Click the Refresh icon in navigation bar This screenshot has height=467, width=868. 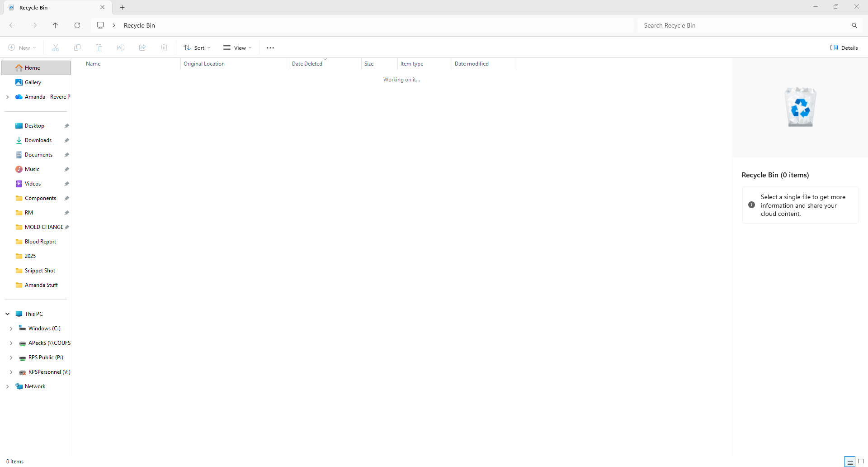tap(77, 25)
